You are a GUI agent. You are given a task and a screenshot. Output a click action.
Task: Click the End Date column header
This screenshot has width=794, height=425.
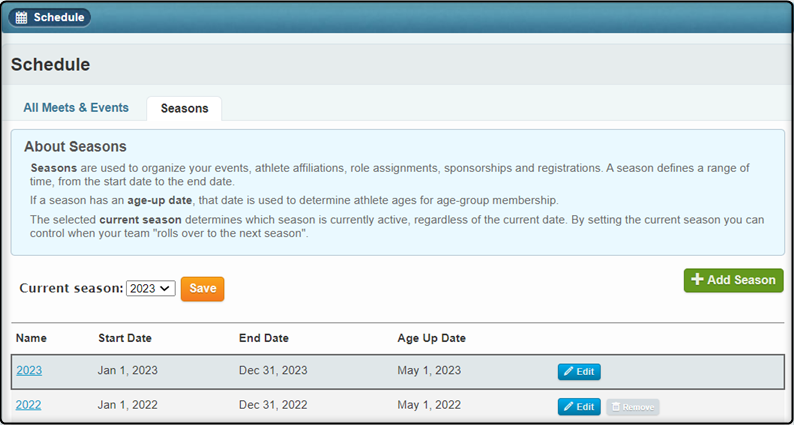[264, 338]
